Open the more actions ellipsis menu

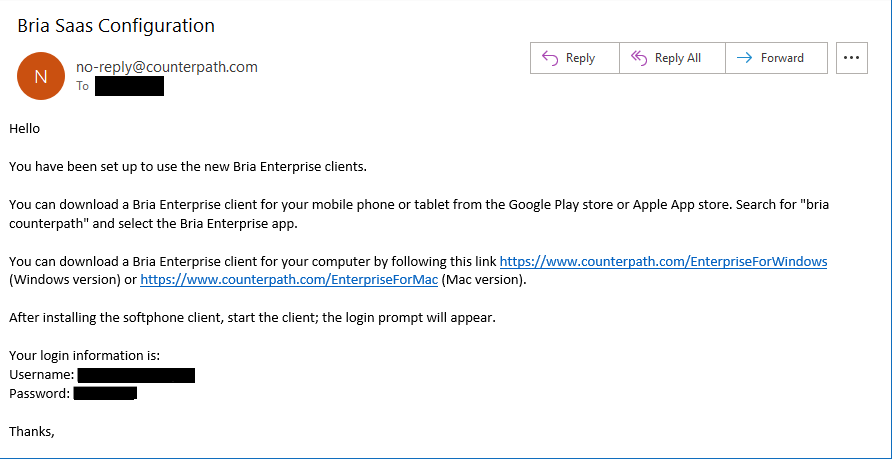tap(852, 58)
